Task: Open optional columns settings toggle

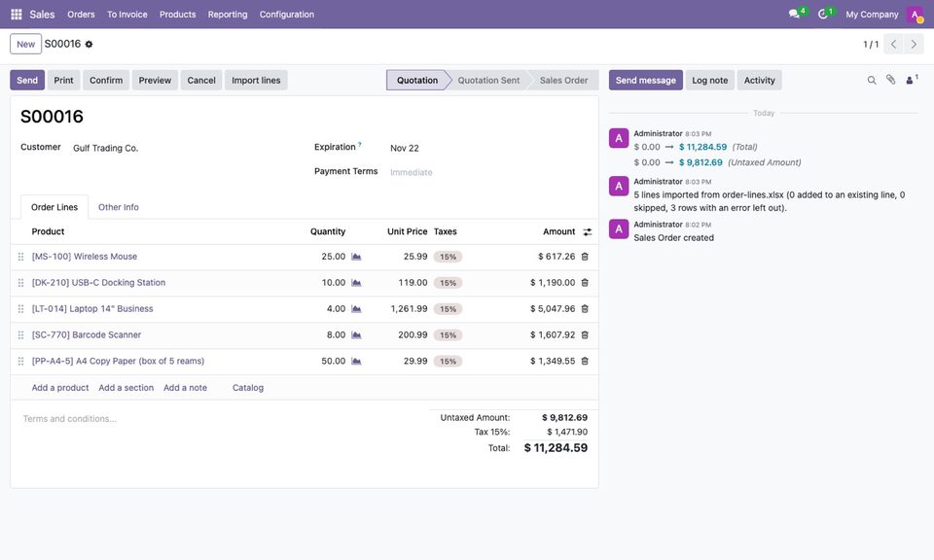Action: pos(588,232)
